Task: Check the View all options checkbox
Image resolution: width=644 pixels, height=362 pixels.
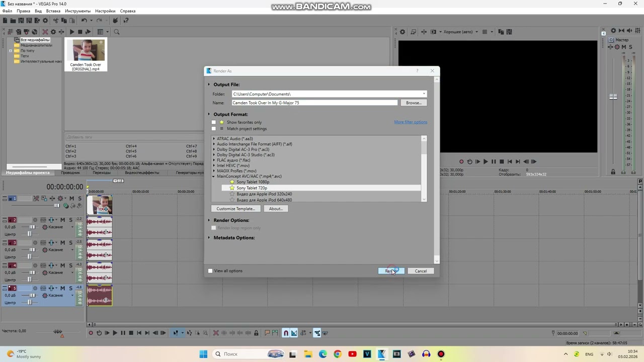Action: point(210,271)
